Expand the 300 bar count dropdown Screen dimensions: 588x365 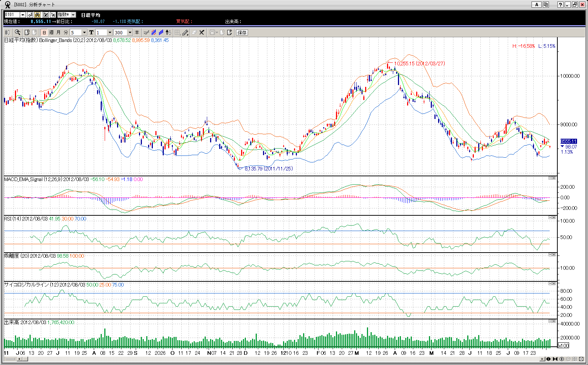(x=130, y=32)
